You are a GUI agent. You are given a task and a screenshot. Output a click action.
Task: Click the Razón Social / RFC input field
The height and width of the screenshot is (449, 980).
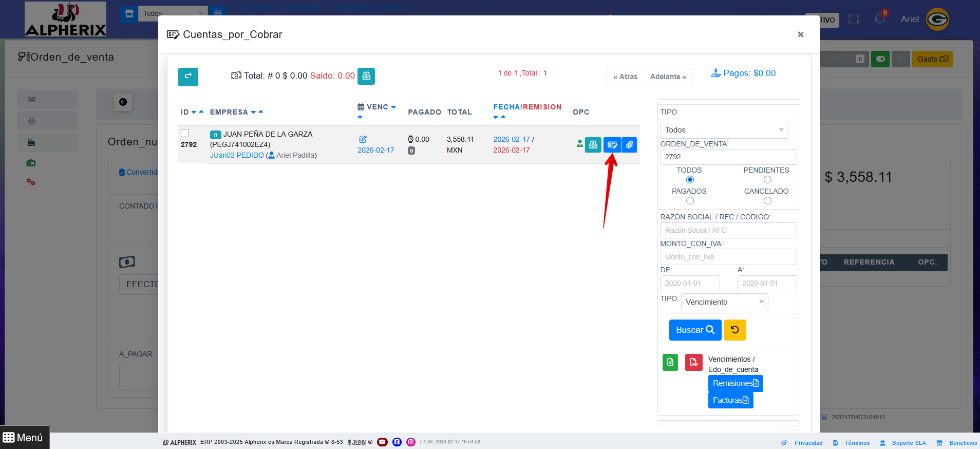tap(728, 230)
